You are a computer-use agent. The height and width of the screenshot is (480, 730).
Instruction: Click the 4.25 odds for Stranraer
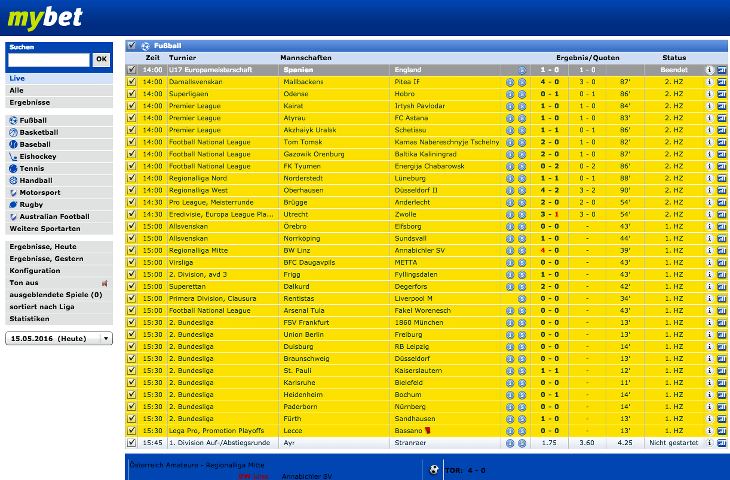625,443
